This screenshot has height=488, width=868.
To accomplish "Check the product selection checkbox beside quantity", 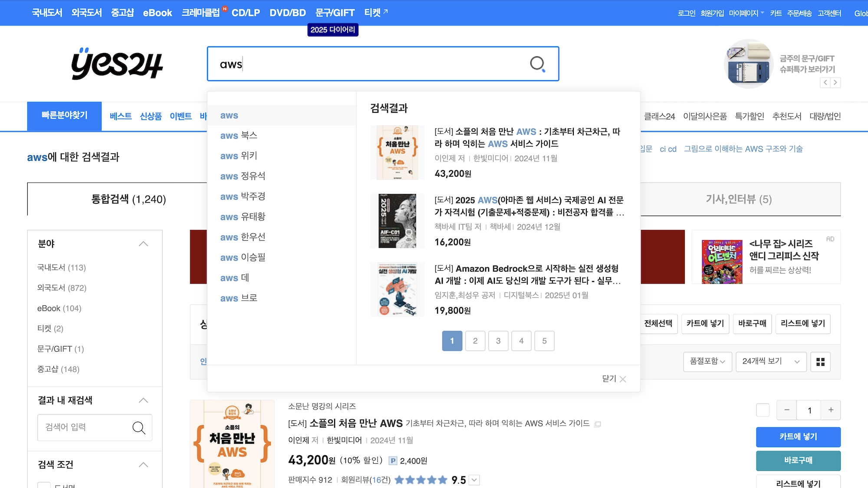I will (x=763, y=410).
